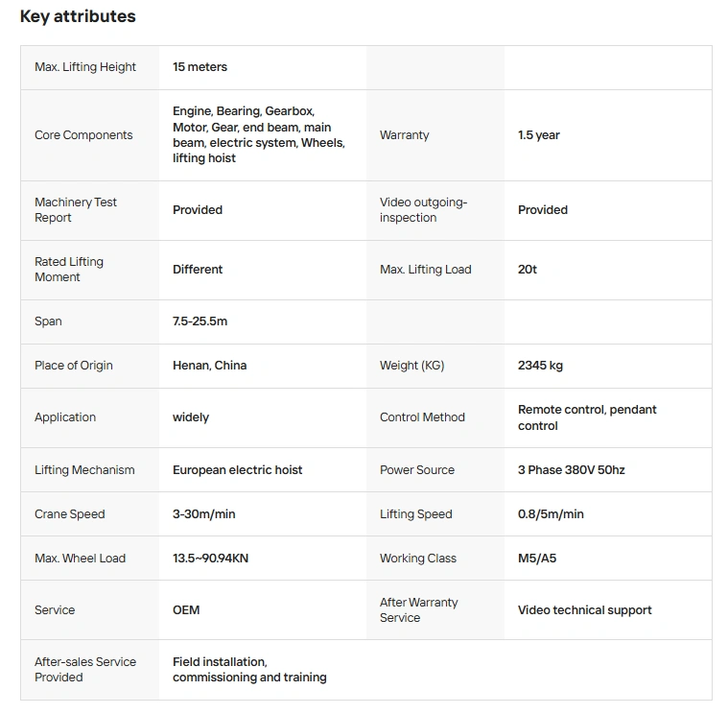Select the Span 7.5-25.5m value
728x714 pixels.
(200, 321)
